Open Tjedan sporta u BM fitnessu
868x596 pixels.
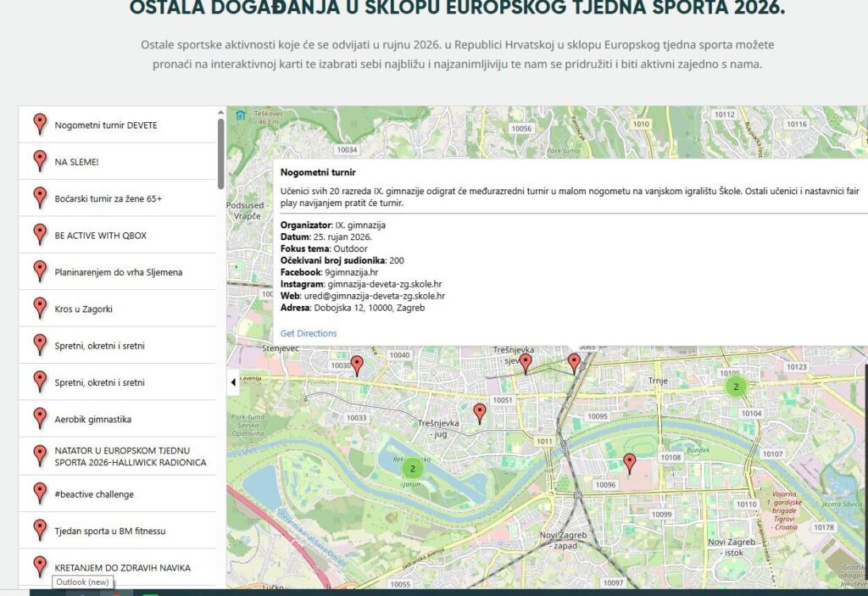point(117,531)
